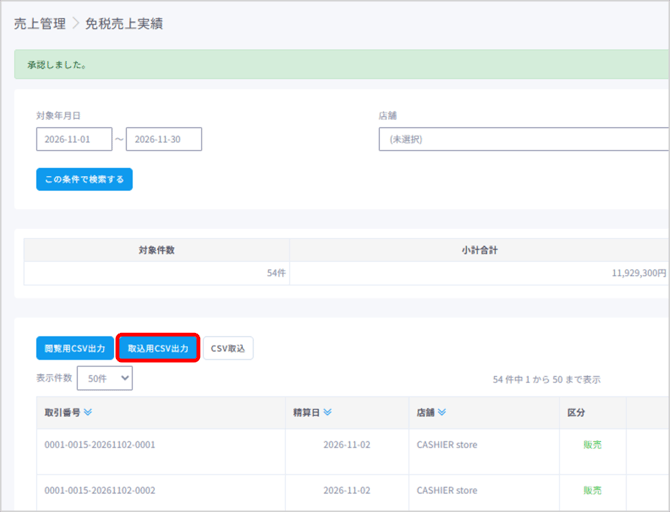Click the 対象年月日 label
The height and width of the screenshot is (512, 670).
coord(58,115)
